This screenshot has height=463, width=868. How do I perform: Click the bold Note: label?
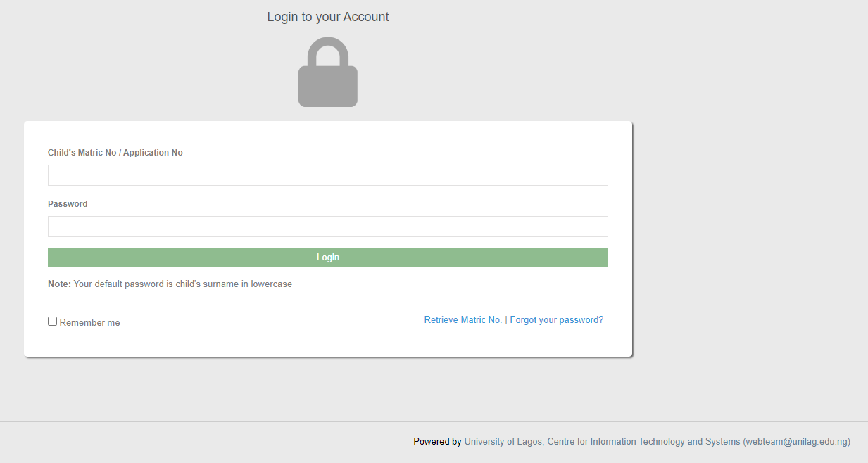coord(59,284)
